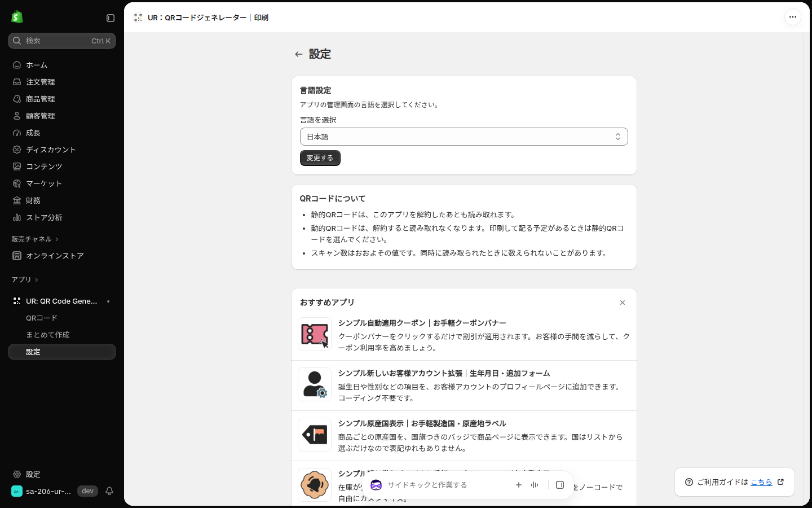Image resolution: width=812 pixels, height=508 pixels.
Task: Select the highlighted 設定 app sub-item
Action: coord(62,352)
